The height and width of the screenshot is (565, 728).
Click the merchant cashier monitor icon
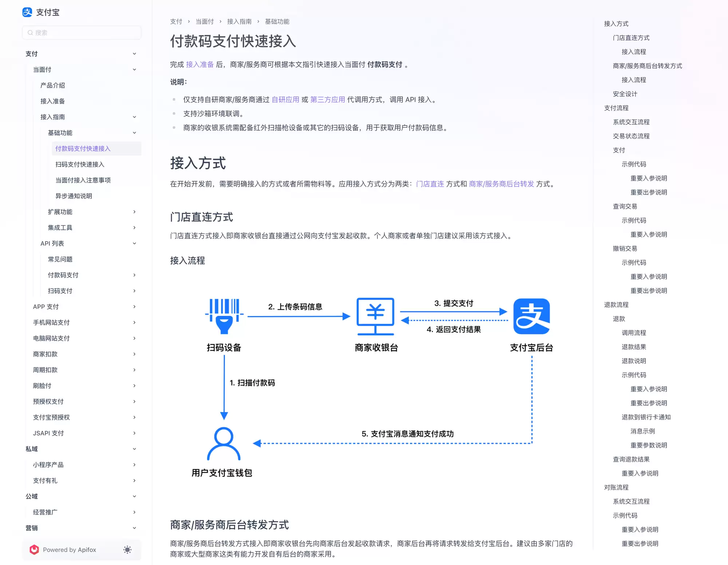tap(376, 317)
